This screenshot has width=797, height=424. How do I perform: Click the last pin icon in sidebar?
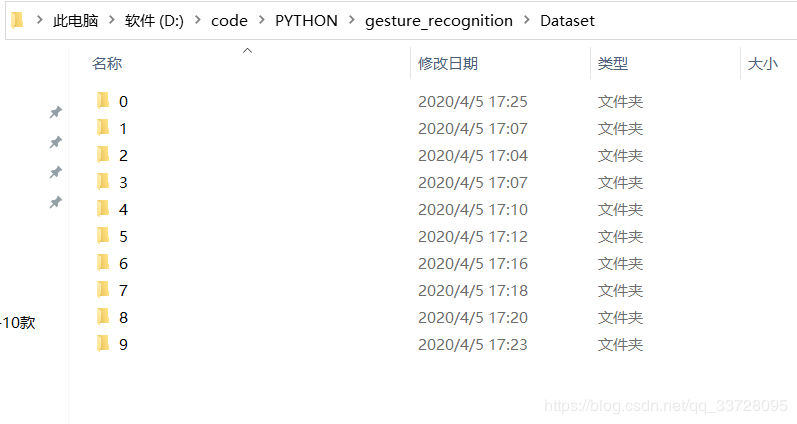[x=56, y=203]
